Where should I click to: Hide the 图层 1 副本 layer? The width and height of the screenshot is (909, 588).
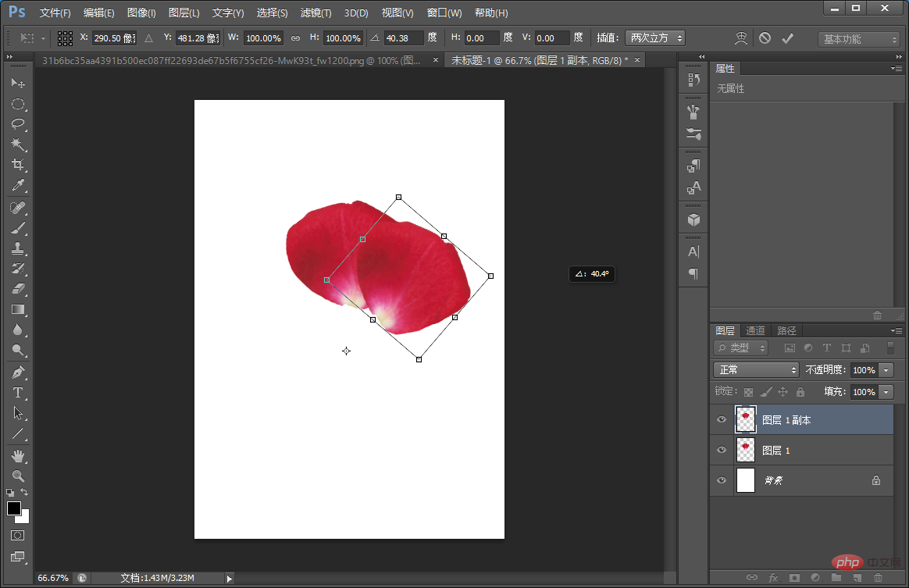(722, 420)
